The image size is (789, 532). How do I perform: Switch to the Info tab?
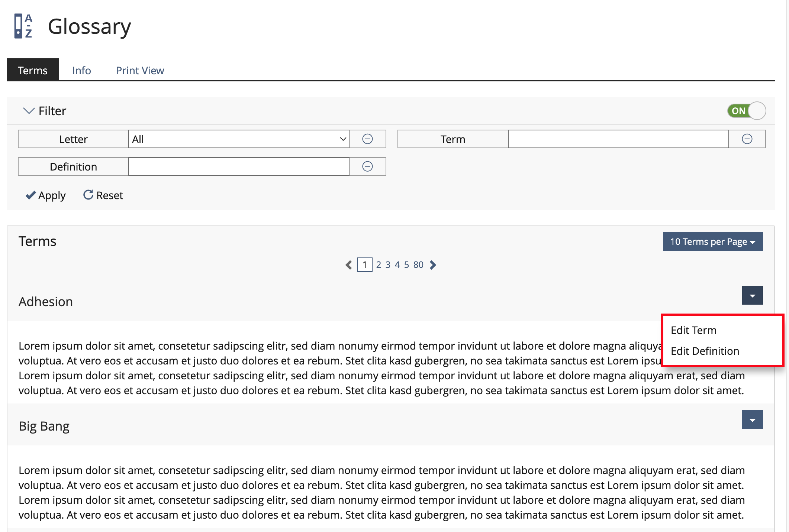click(81, 70)
